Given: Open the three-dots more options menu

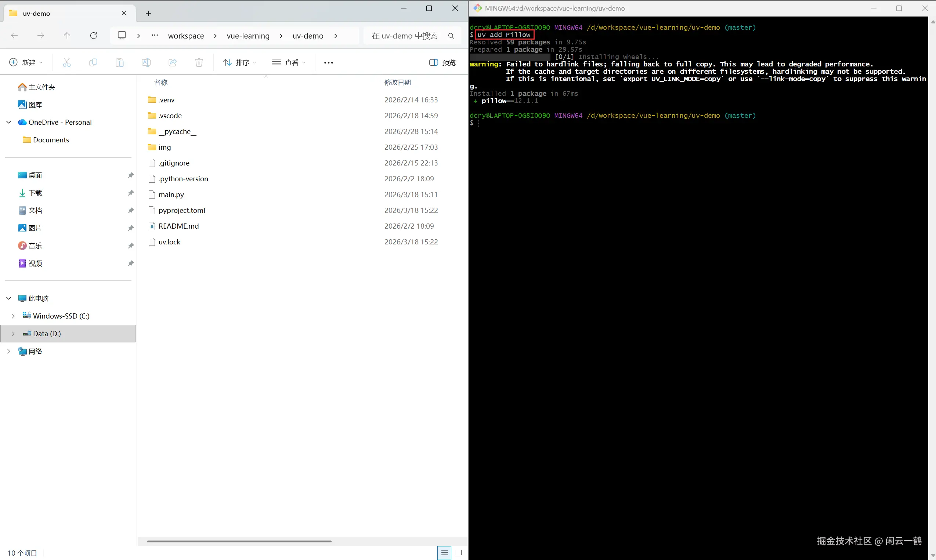Looking at the screenshot, I should tap(329, 63).
